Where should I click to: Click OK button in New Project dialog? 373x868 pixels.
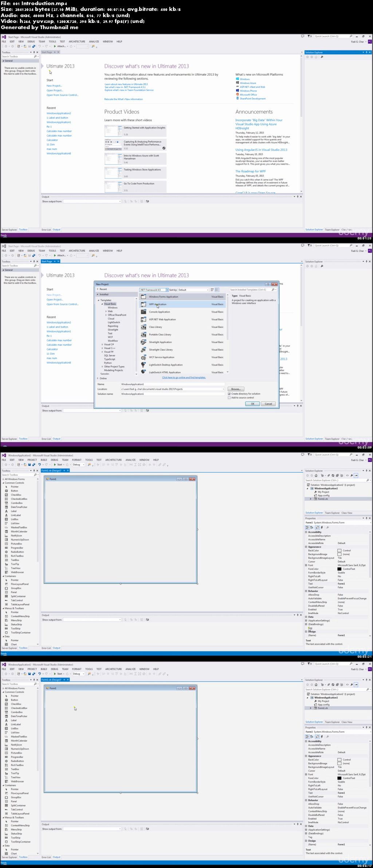tap(252, 404)
